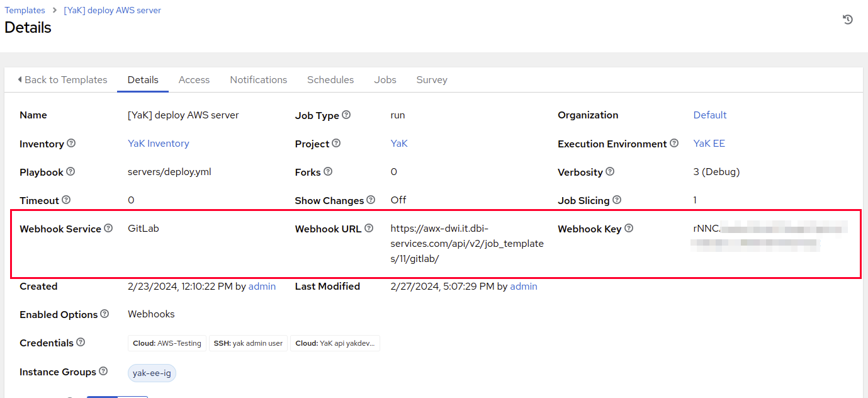Click help icon next to Webhook Service
868x398 pixels.
tap(108, 229)
